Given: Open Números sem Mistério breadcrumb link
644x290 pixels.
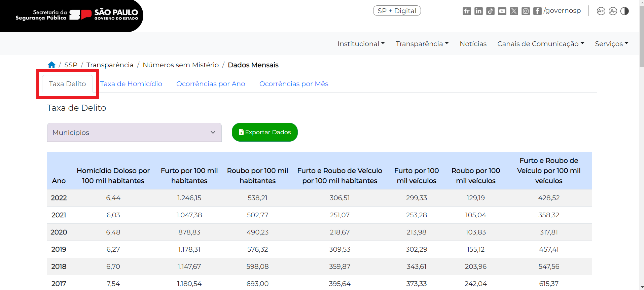Looking at the screenshot, I should pyautogui.click(x=181, y=65).
